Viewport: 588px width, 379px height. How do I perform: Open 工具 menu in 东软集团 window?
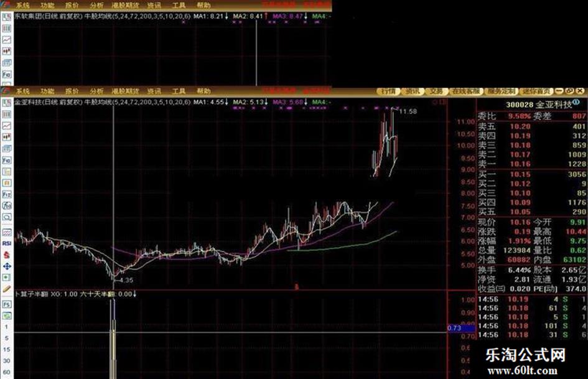tap(179, 5)
